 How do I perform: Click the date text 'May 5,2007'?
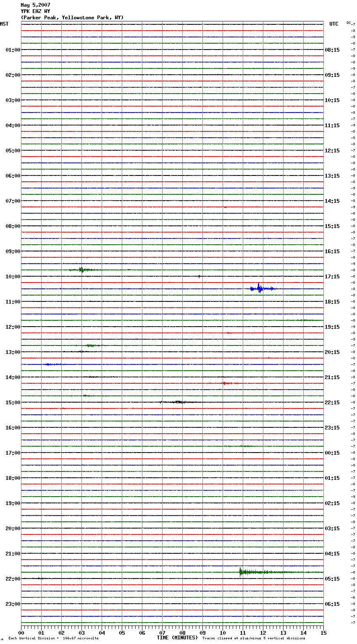click(x=35, y=5)
